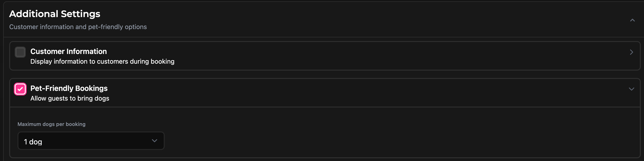Click the Customer Information right chevron
Viewport: 644px width, 161px height.
(631, 52)
